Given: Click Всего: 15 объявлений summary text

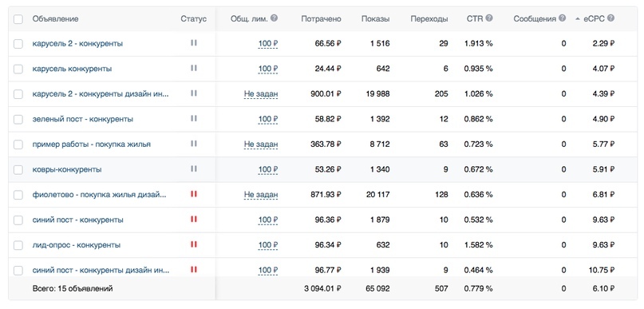Looking at the screenshot, I should [x=73, y=289].
